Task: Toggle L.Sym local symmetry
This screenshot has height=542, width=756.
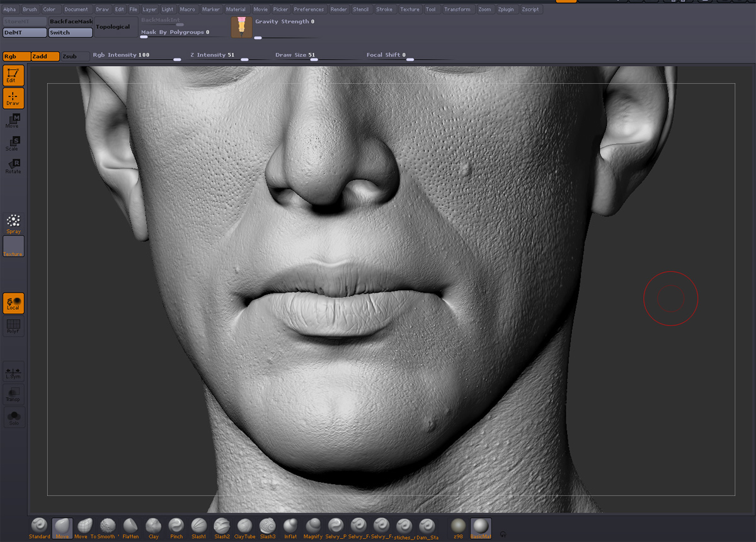Action: point(13,372)
